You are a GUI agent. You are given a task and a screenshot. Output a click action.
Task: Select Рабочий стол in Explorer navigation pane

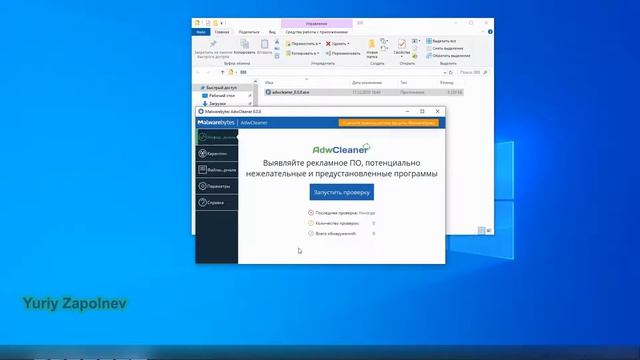tap(222, 96)
